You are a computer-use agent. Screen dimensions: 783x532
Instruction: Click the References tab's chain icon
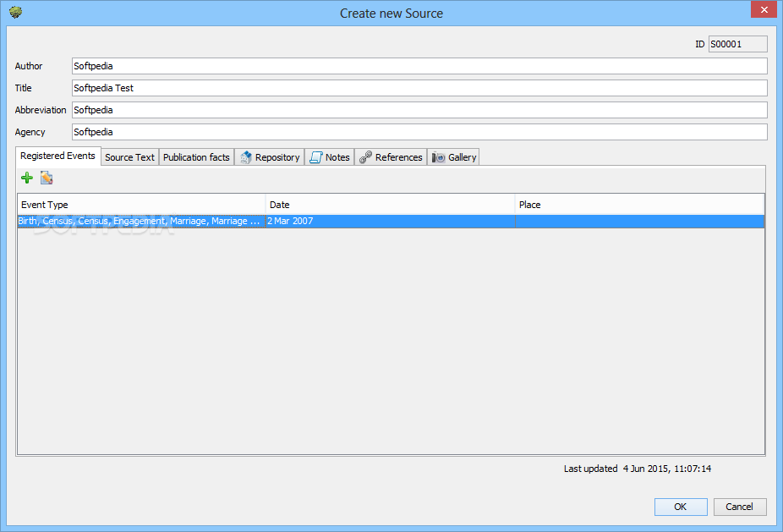point(365,157)
